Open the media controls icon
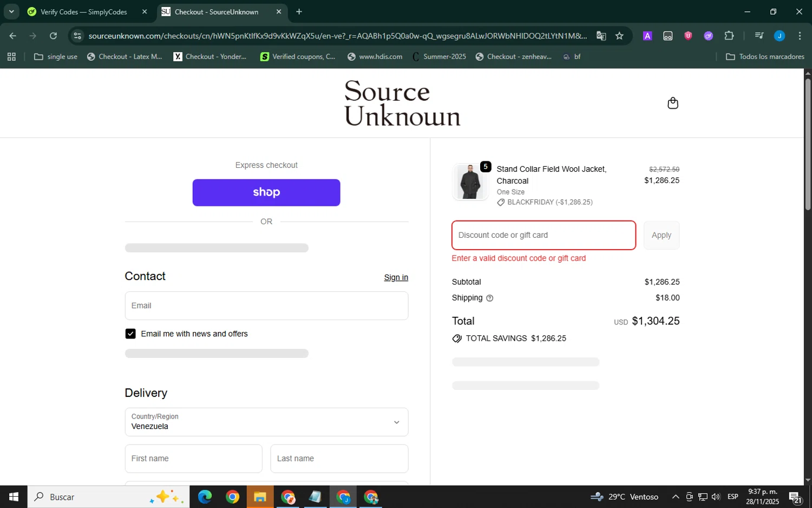Image resolution: width=812 pixels, height=508 pixels. (759, 36)
